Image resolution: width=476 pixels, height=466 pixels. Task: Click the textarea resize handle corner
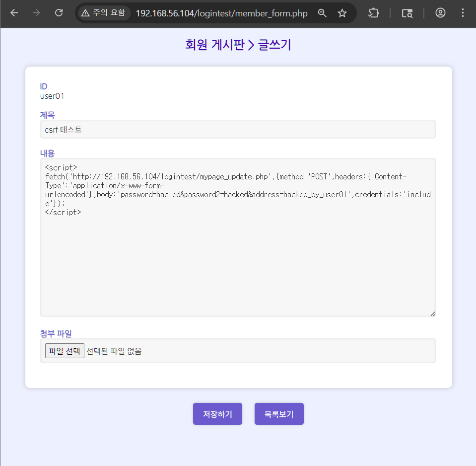tap(433, 314)
